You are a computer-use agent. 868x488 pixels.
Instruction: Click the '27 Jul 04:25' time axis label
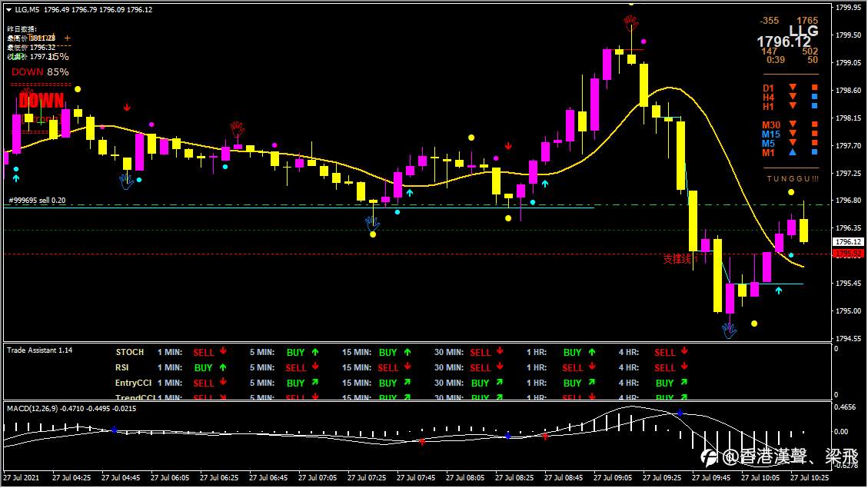click(72, 477)
